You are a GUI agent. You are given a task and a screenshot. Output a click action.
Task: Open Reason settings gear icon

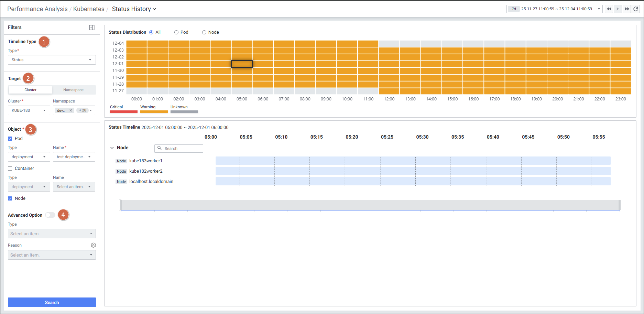[93, 245]
